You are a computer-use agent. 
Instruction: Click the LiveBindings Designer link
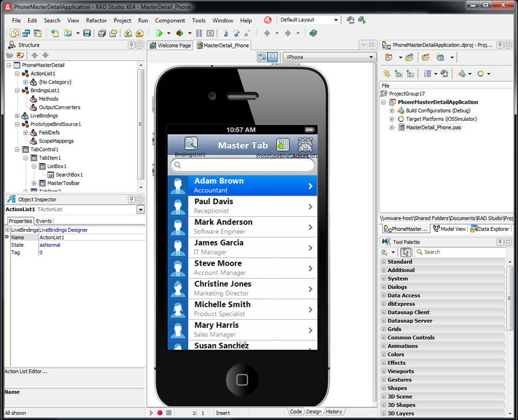pos(63,230)
